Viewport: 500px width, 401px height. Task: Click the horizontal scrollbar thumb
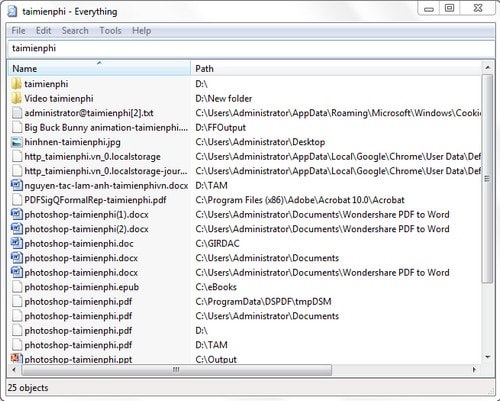pos(176,370)
